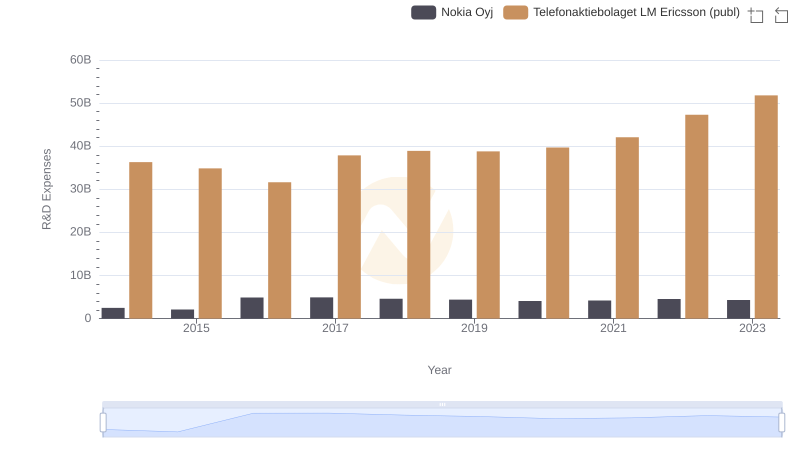Click the 50B y-axis label

81,103
